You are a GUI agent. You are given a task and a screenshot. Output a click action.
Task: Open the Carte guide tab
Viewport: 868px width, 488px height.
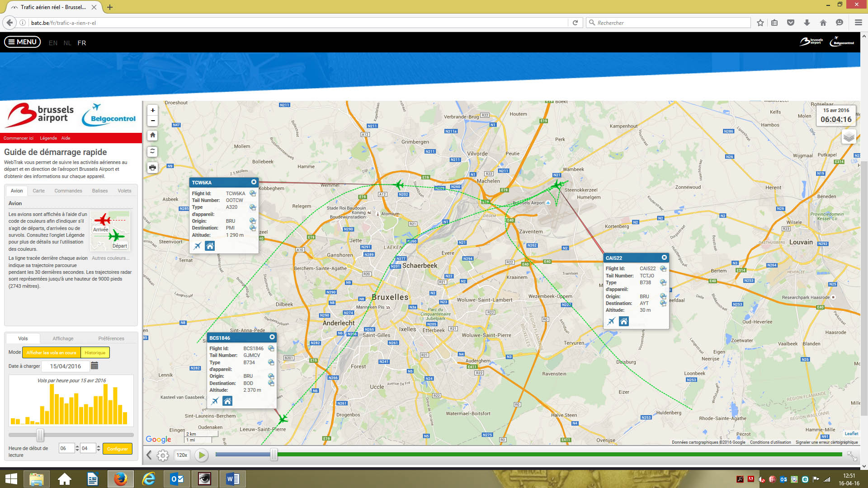[38, 191]
